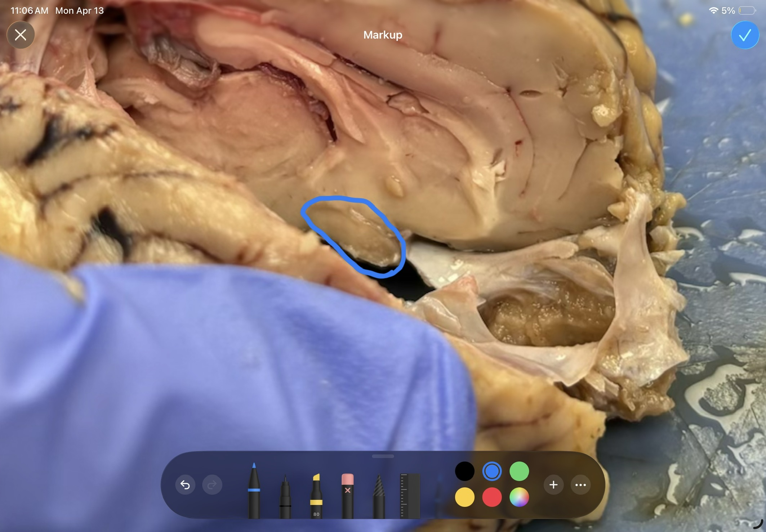Tap the battery percentage status indicator
Viewport: 766px width, 532px height.
click(x=728, y=11)
